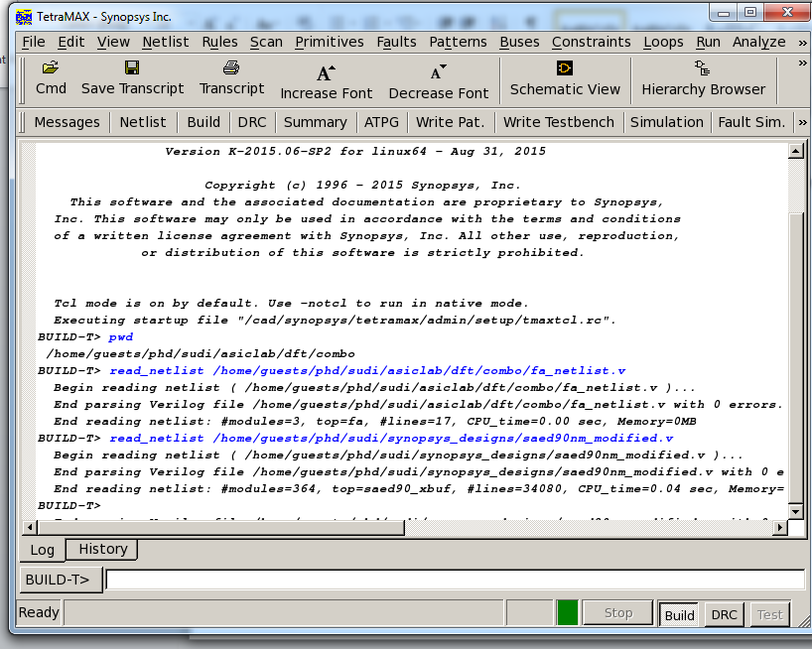Screen dimensions: 812x649
Task: Open the Run menu
Action: (x=708, y=42)
